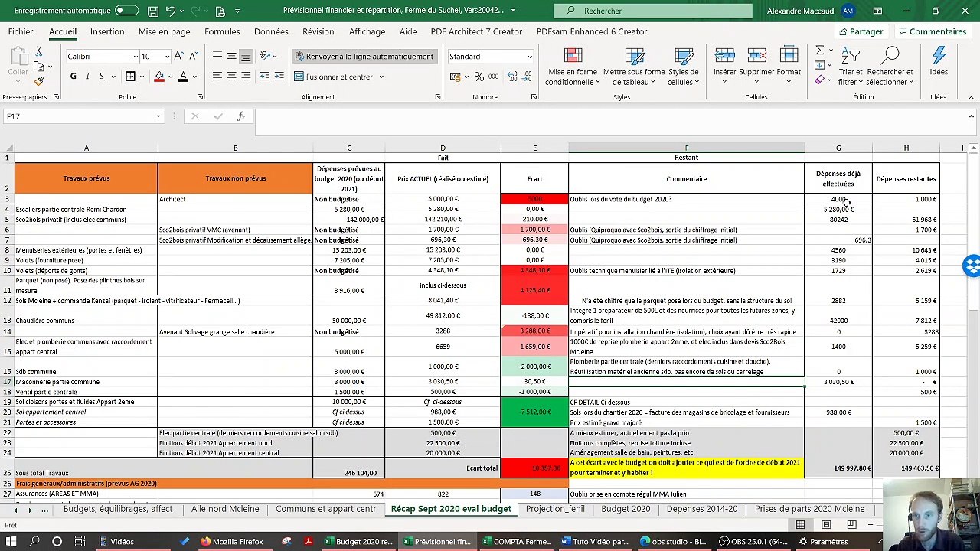
Task: Click the cell borders icon
Action: [130, 77]
